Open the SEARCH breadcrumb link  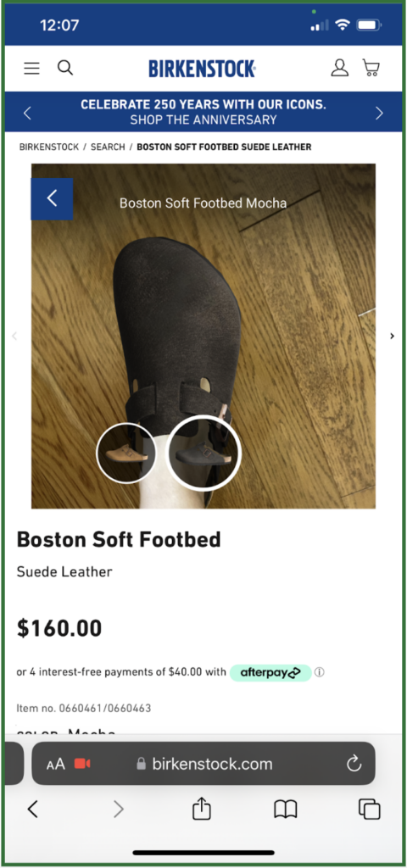coord(108,147)
